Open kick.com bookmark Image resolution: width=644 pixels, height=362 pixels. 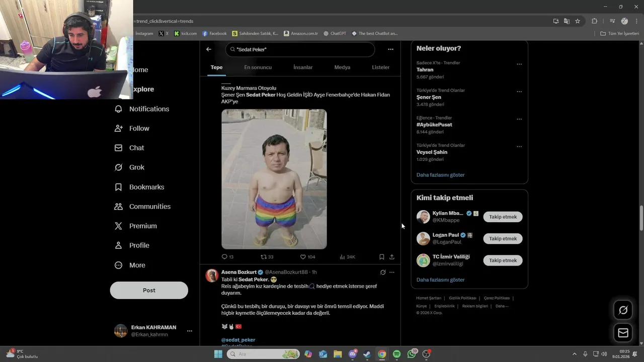pyautogui.click(x=185, y=34)
